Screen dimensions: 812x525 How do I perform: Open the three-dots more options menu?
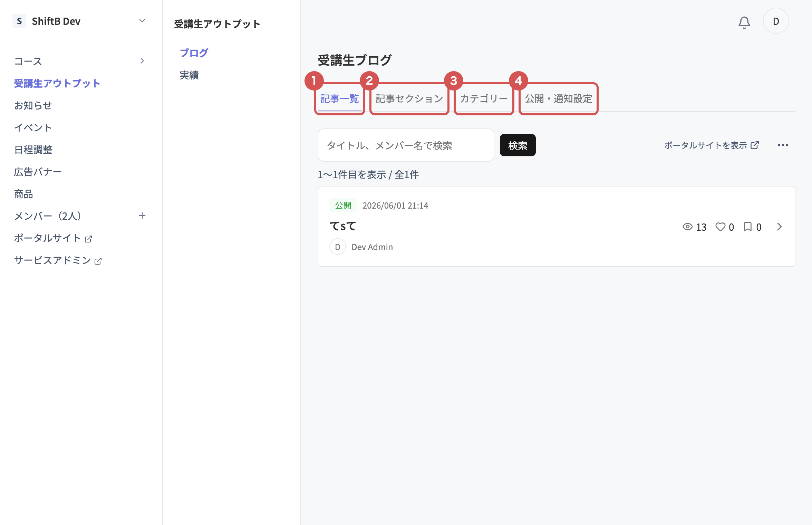coord(783,145)
